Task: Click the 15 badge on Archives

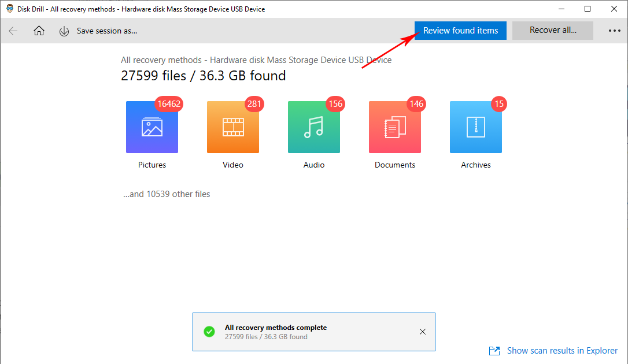Action: click(499, 104)
